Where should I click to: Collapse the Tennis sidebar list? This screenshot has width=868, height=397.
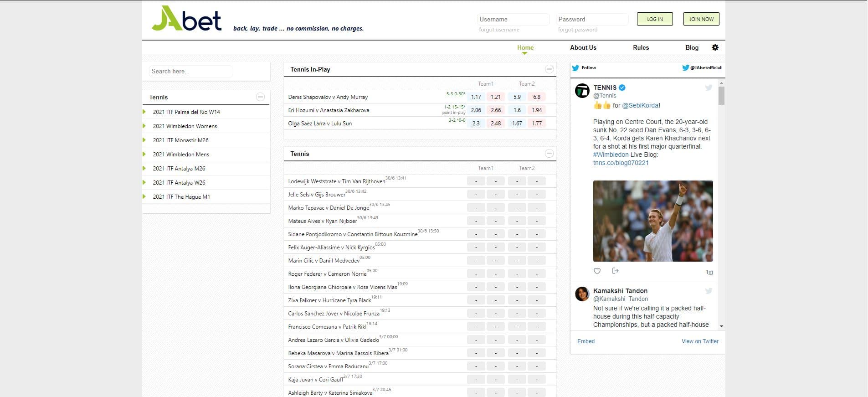(x=260, y=97)
